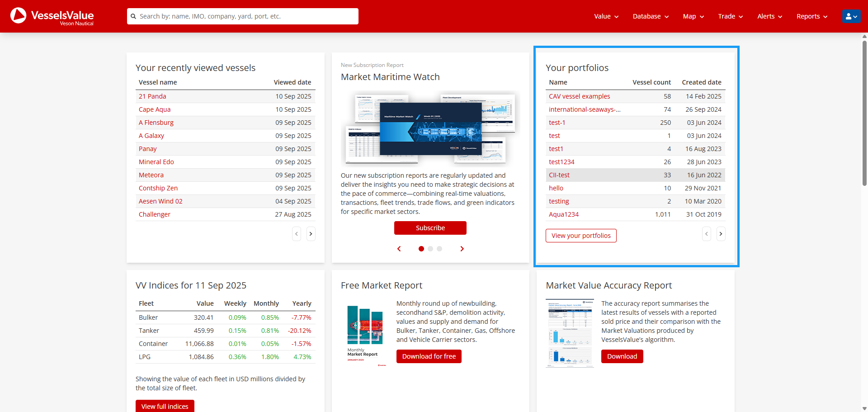Select the third carousel dot indicator
This screenshot has width=868, height=412.
[439, 249]
